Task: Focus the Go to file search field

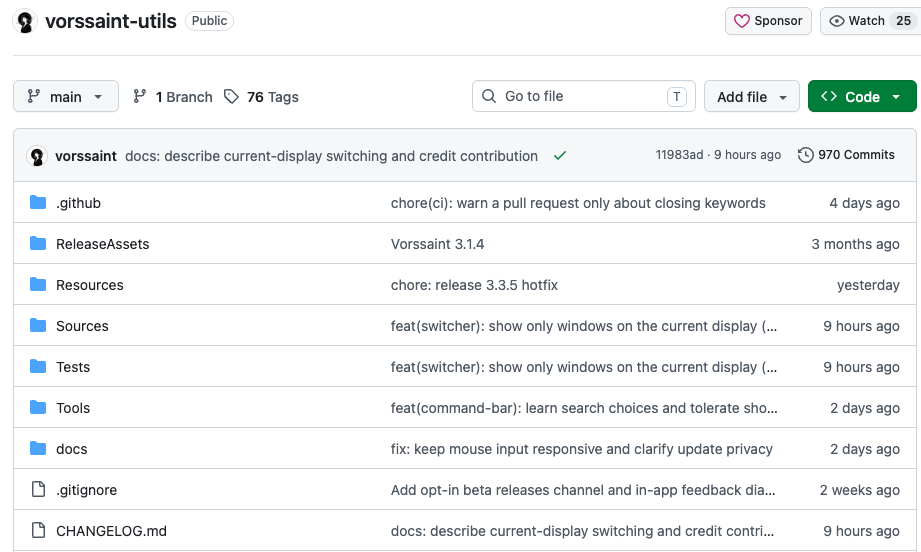Action: (x=584, y=96)
